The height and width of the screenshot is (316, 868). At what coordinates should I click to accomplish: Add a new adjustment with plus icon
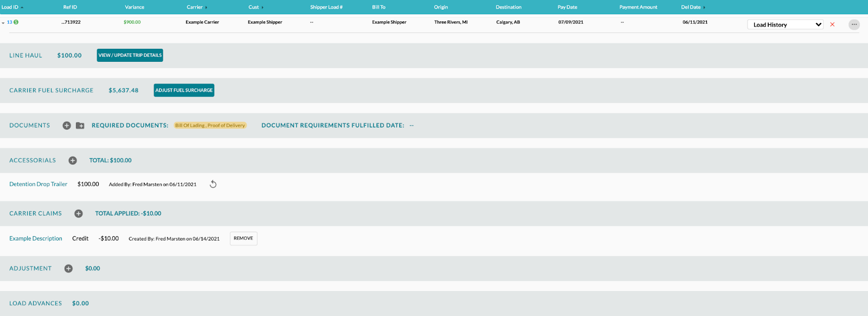tap(68, 268)
